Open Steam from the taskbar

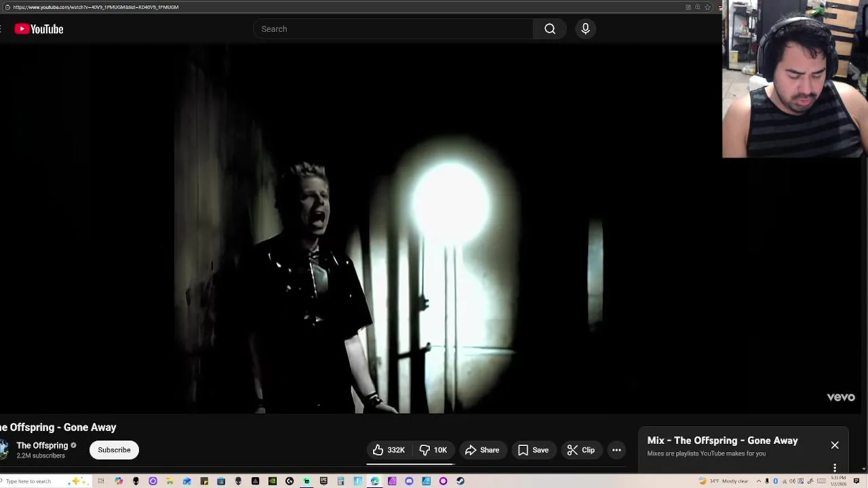(460, 481)
